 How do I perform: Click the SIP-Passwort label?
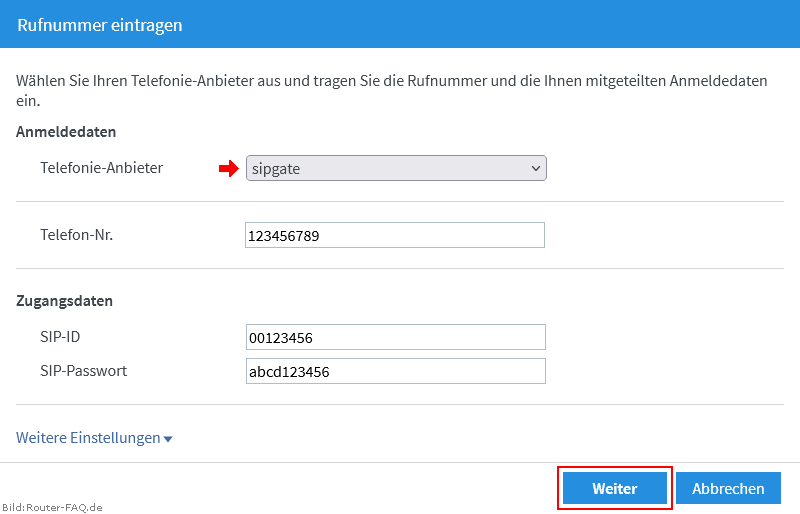84,371
